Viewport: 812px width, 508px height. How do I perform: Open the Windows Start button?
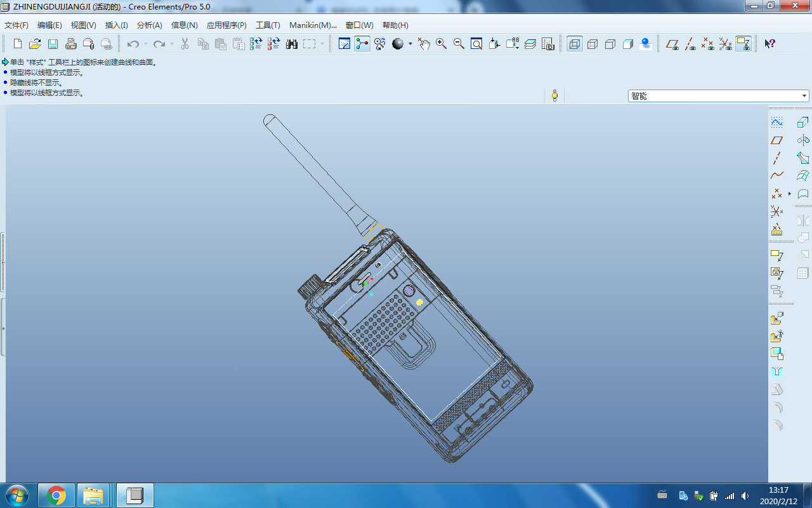16,495
